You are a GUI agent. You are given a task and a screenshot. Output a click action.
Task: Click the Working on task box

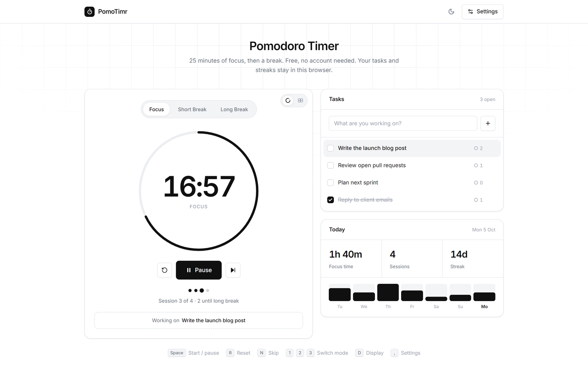click(x=199, y=320)
